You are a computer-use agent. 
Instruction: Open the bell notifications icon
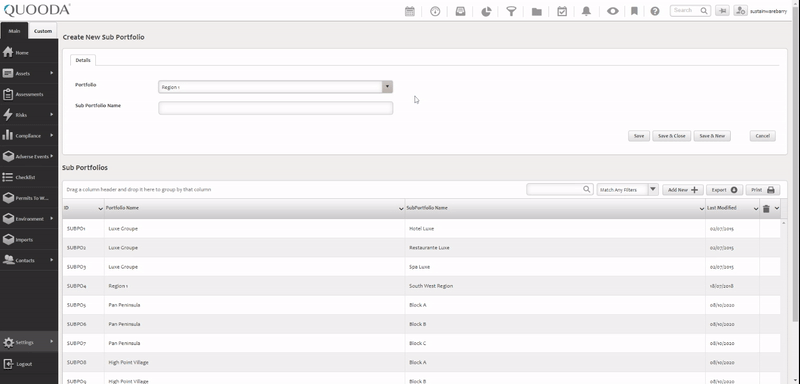(586, 11)
